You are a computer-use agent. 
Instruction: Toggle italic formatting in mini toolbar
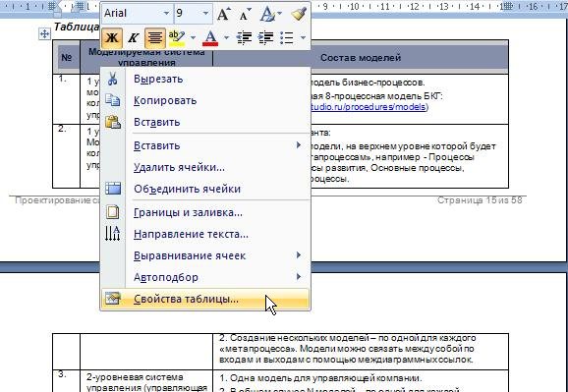pyautogui.click(x=134, y=37)
